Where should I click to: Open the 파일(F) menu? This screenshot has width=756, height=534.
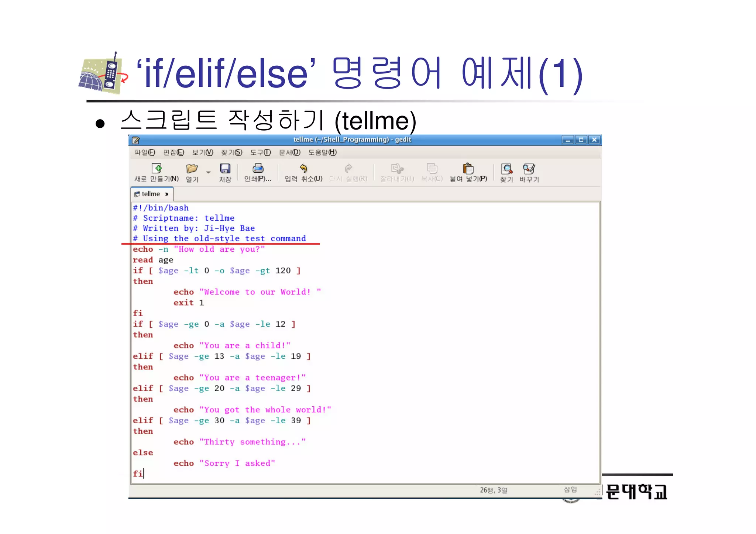point(145,152)
